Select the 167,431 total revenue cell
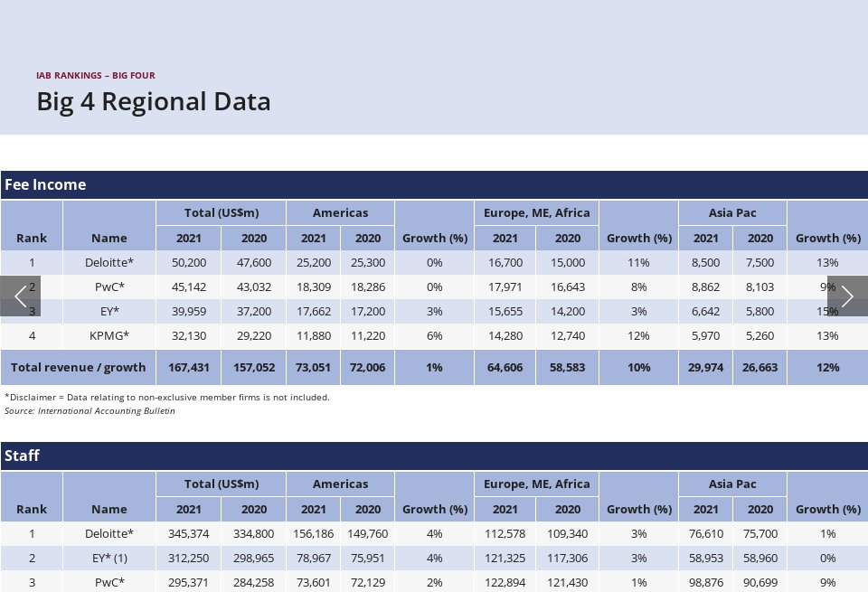 (x=188, y=368)
